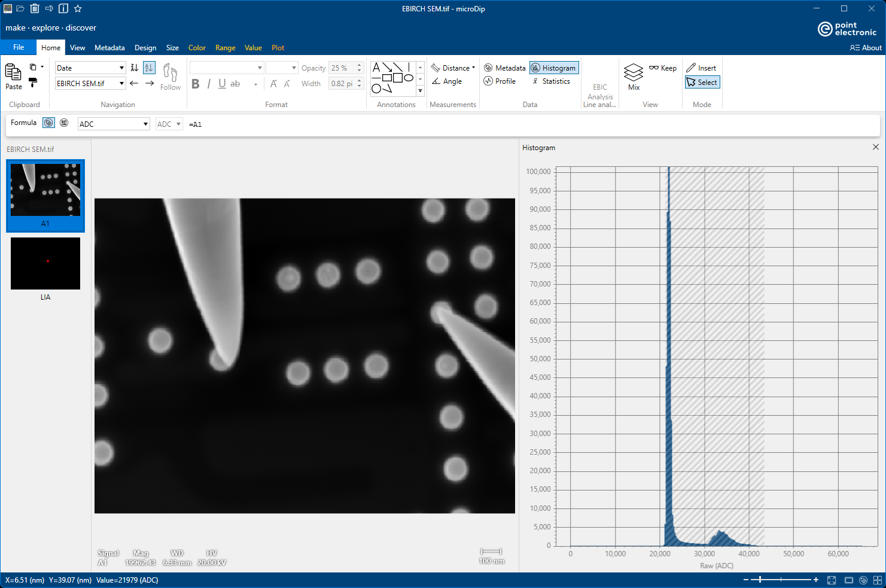Open the Profile data view
886x588 pixels.
coord(500,81)
